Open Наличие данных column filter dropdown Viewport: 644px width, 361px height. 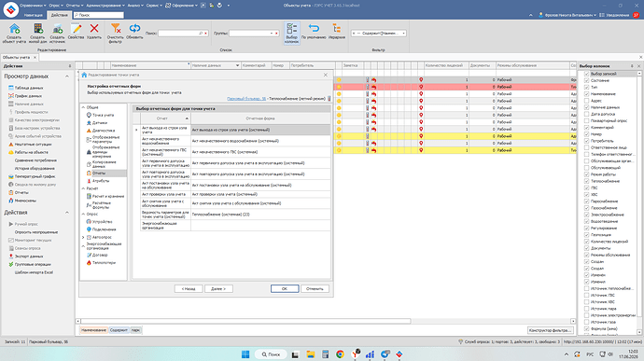tap(237, 65)
